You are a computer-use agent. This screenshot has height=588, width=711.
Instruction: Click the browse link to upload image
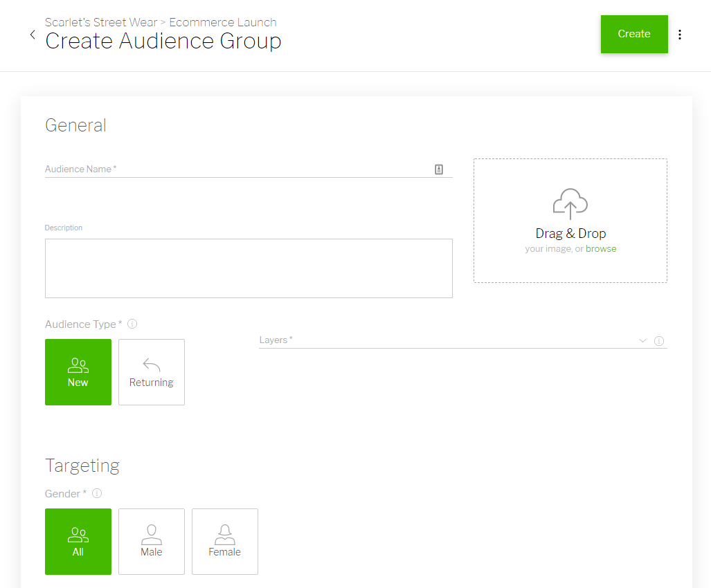coord(601,249)
